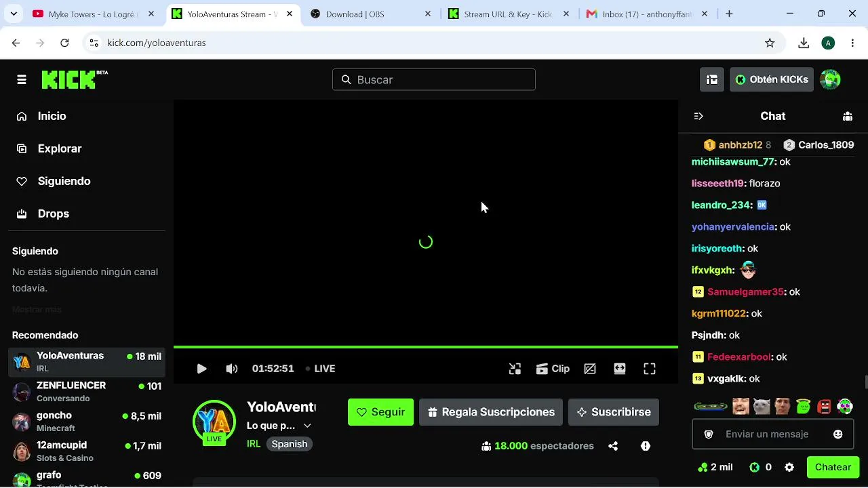Click Regala Suscripciones button

pos(491,412)
